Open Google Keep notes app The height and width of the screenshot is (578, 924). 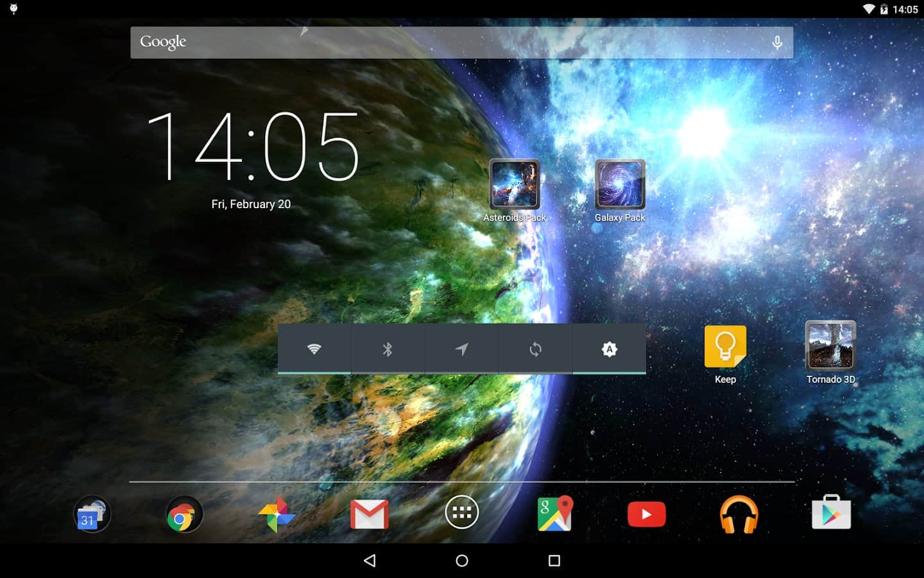point(725,347)
